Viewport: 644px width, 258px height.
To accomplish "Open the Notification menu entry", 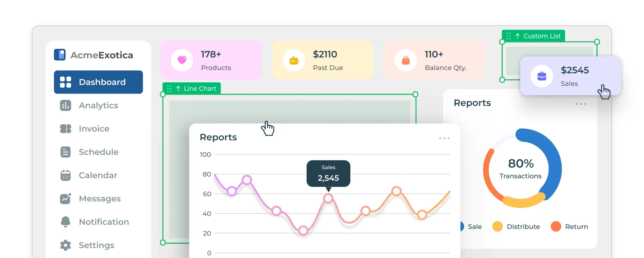I will click(98, 222).
